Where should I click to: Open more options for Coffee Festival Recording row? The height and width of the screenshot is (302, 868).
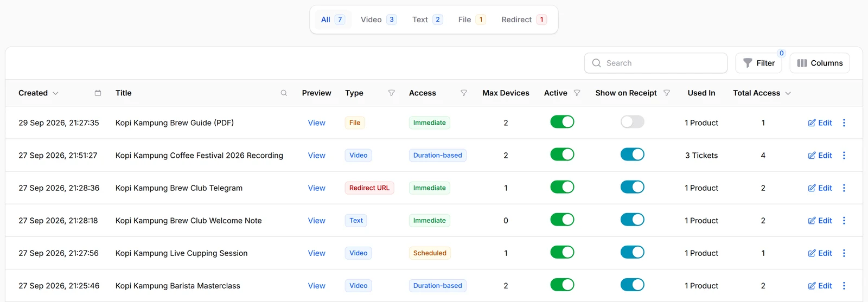(844, 156)
